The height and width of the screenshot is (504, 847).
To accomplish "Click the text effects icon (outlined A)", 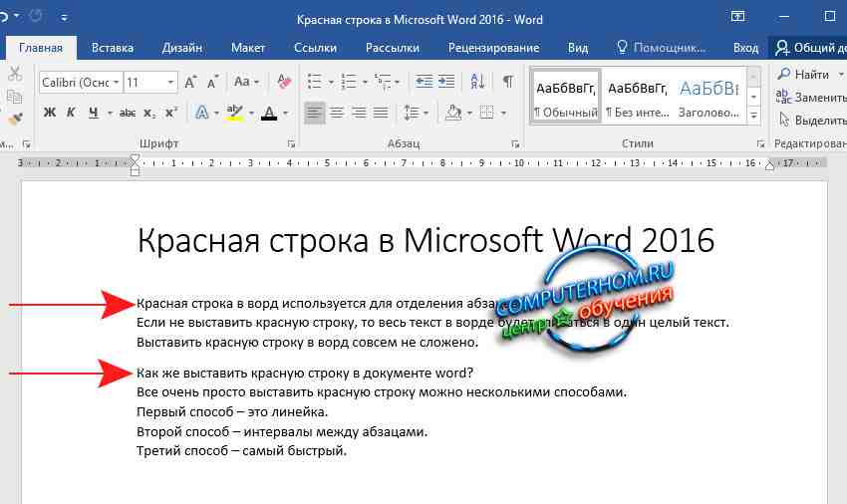I will point(202,113).
